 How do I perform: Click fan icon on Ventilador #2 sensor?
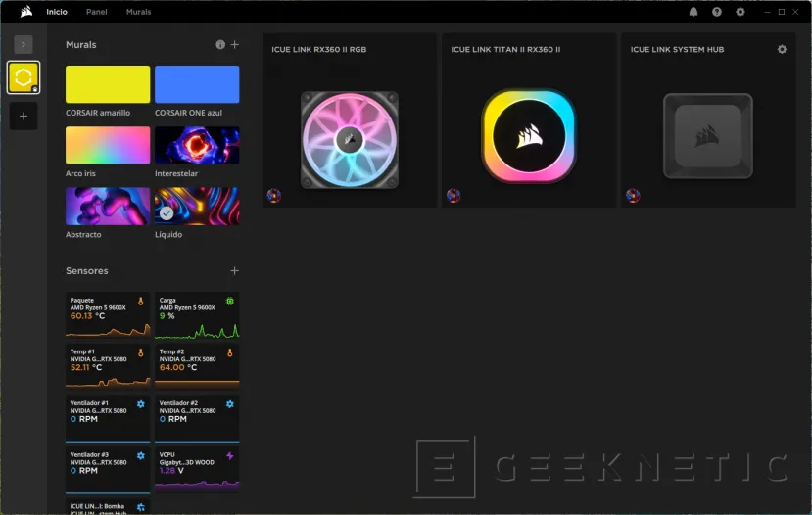point(230,404)
